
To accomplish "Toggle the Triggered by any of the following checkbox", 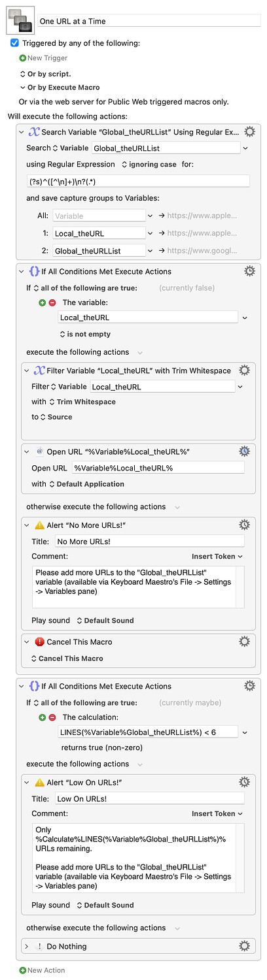I will 14,43.
